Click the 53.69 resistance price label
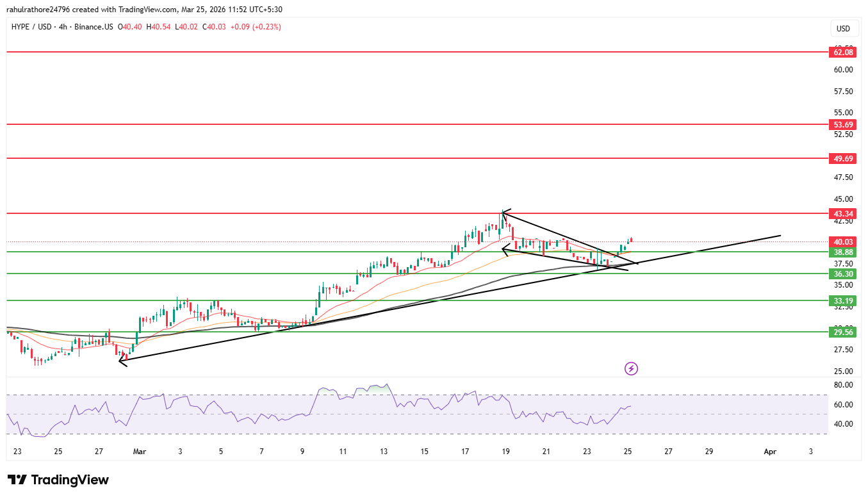Viewport: 868px width, 499px height. point(842,125)
